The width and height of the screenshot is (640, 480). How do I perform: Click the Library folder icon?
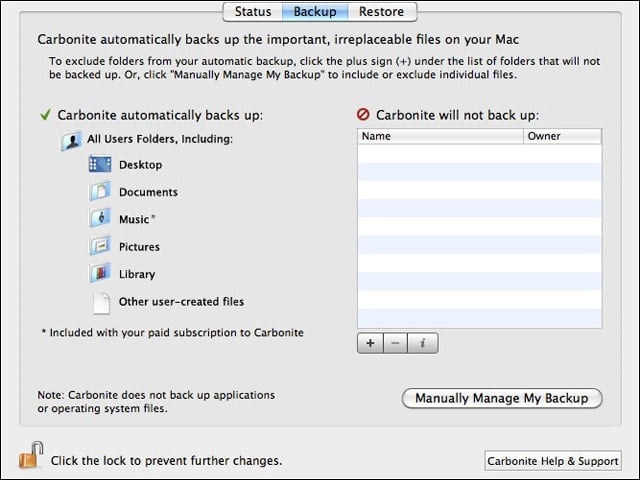tap(100, 273)
